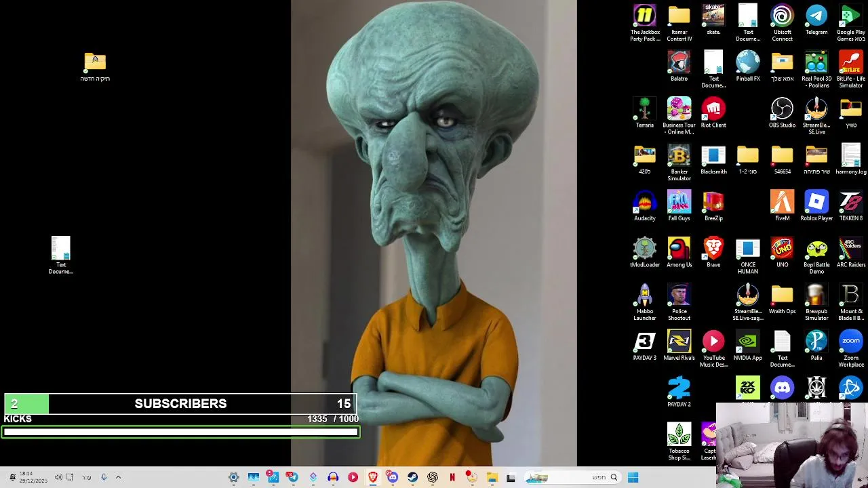
Task: Open Banker Simulator icon
Action: pos(679,163)
